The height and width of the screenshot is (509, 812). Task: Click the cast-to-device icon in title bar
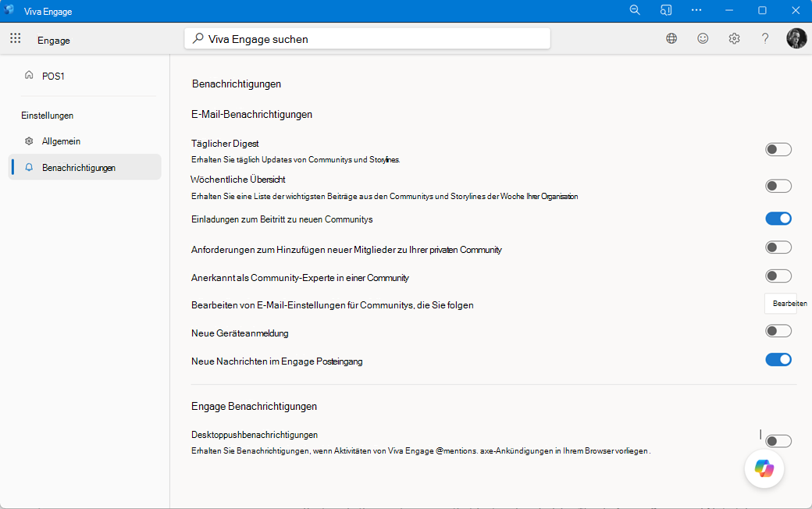(666, 10)
